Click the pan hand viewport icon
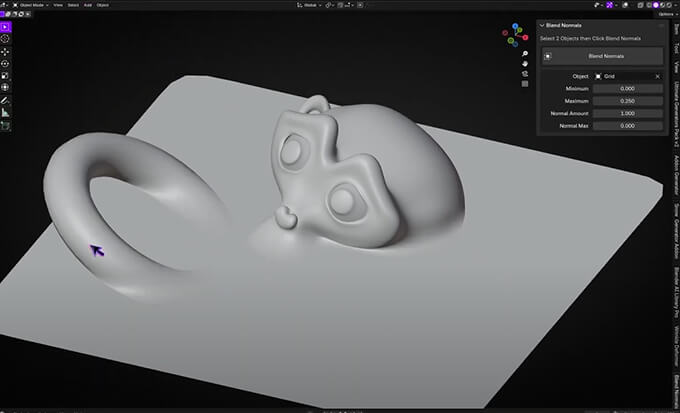 (525, 64)
